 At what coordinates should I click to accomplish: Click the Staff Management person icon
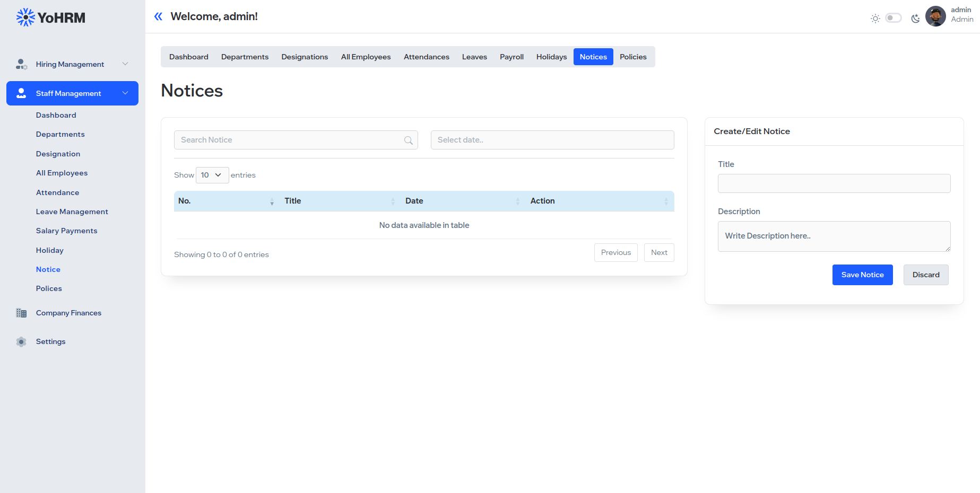click(21, 93)
